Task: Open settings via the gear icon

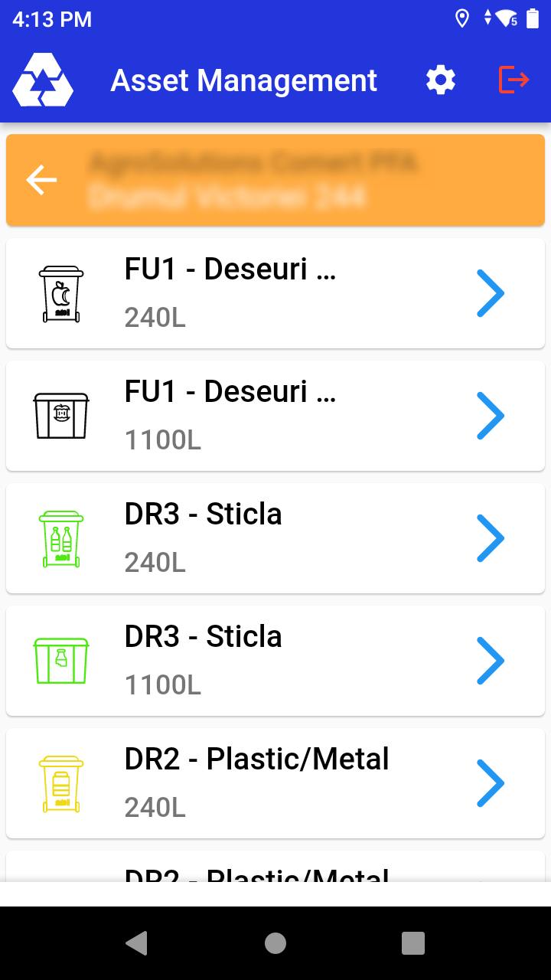Action: (x=441, y=80)
